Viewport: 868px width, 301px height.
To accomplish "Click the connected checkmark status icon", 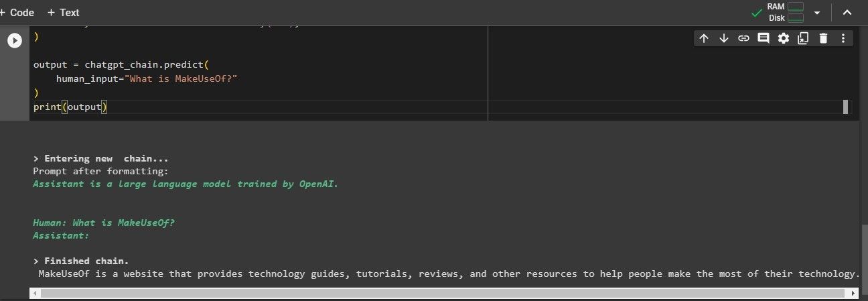I will 757,13.
